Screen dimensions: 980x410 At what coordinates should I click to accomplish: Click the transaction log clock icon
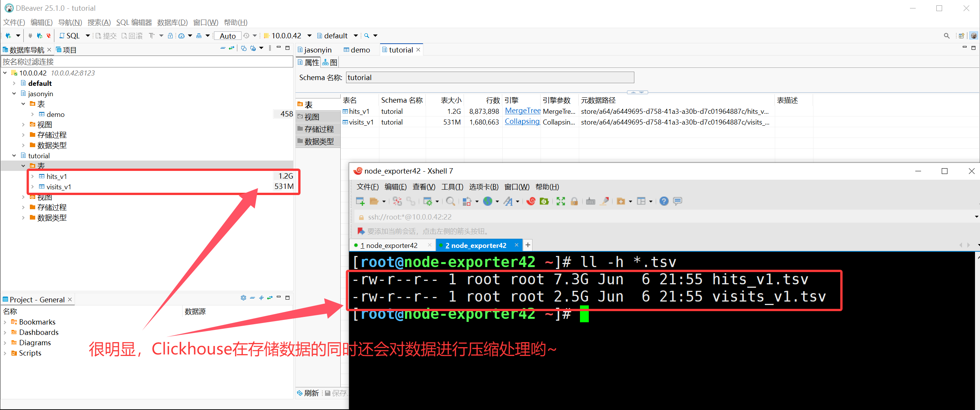tap(246, 36)
